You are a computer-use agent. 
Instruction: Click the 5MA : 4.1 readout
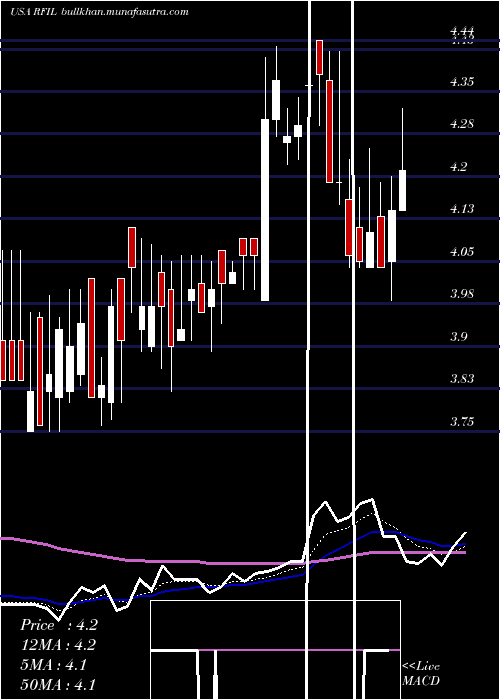click(x=54, y=665)
